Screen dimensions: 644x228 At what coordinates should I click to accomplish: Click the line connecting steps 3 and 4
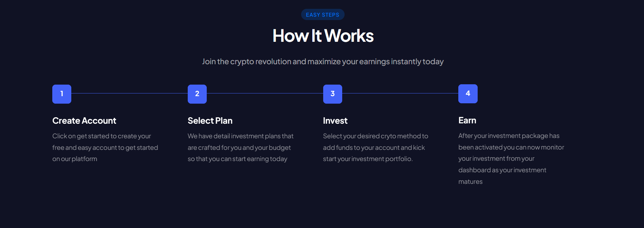pos(400,93)
